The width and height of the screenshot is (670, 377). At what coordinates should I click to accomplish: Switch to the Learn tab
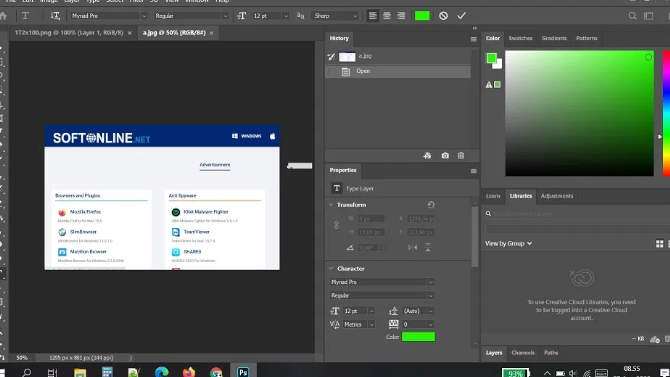[493, 196]
